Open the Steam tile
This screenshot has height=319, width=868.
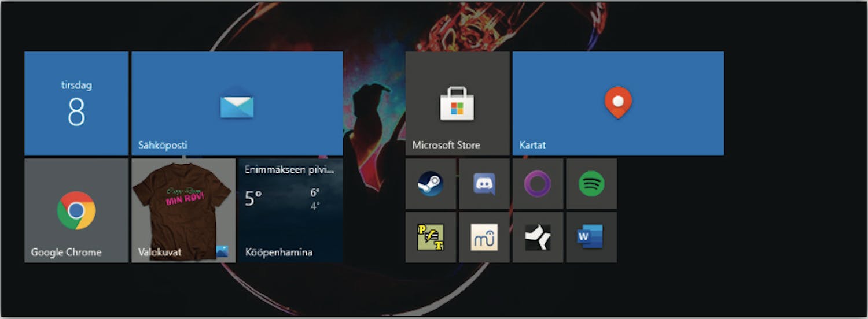pos(431,184)
